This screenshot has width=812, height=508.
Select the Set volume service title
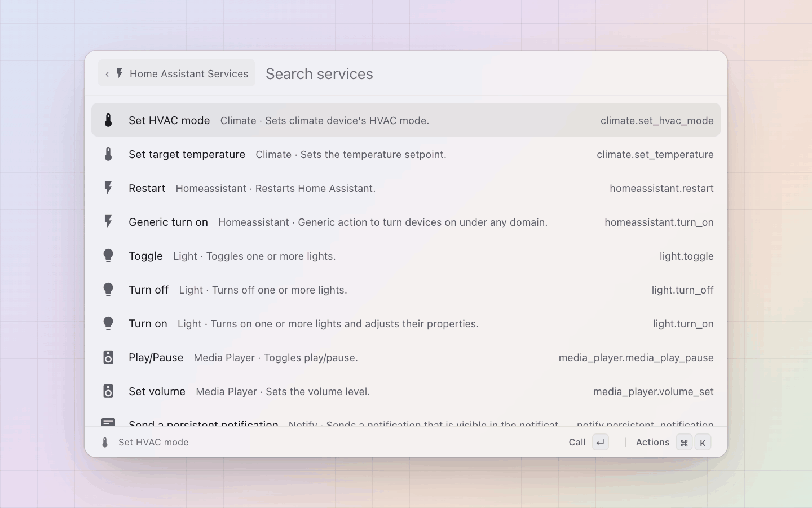click(x=157, y=391)
